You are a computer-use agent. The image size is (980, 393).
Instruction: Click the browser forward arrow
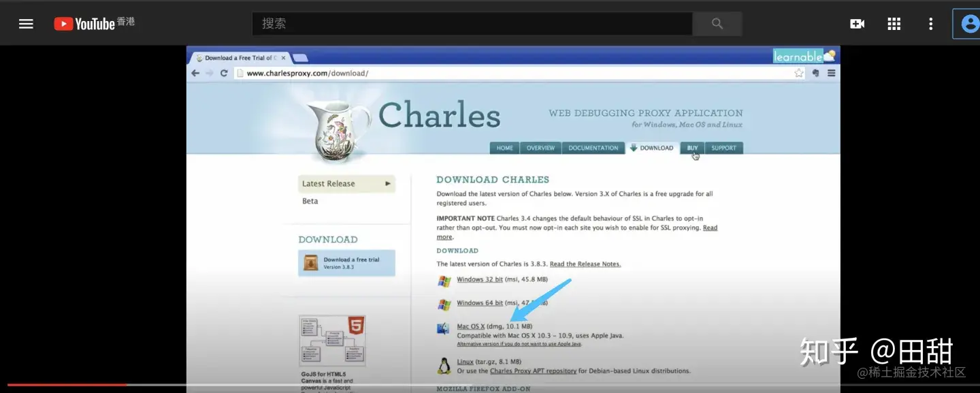point(210,73)
